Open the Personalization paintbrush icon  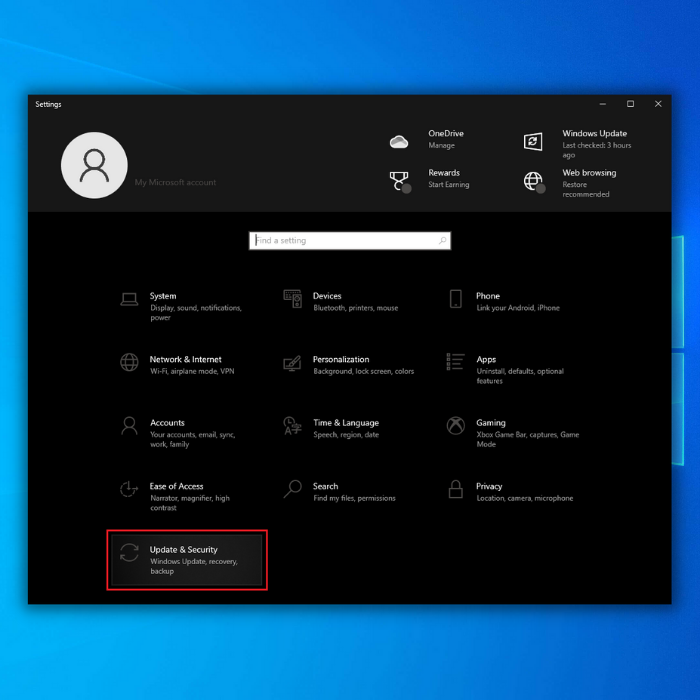click(x=292, y=363)
